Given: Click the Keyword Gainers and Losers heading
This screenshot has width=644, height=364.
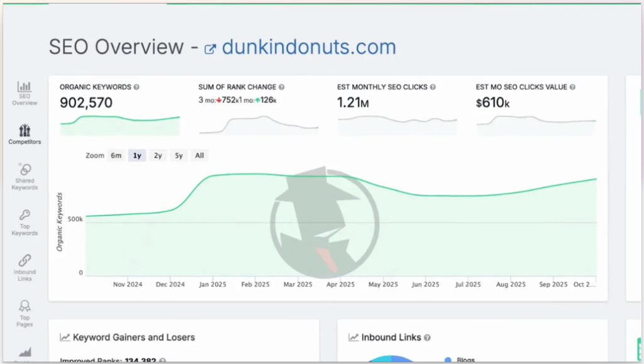Looking at the screenshot, I should point(134,338).
